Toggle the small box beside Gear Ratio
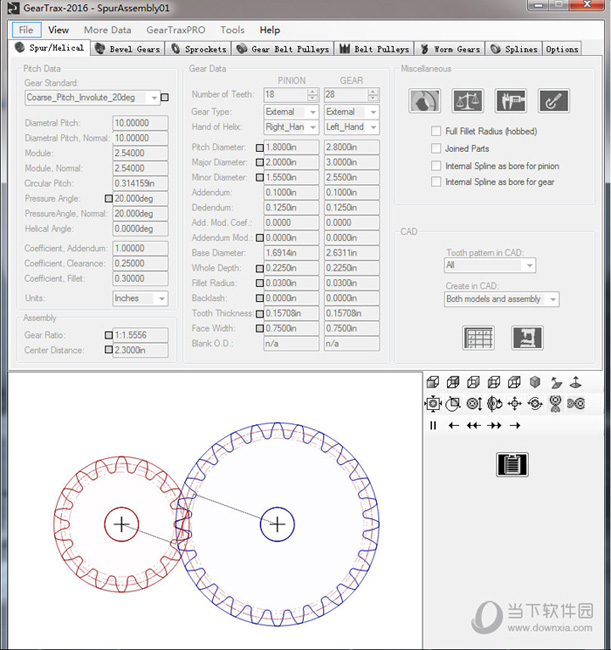The width and height of the screenshot is (611, 650). [109, 335]
